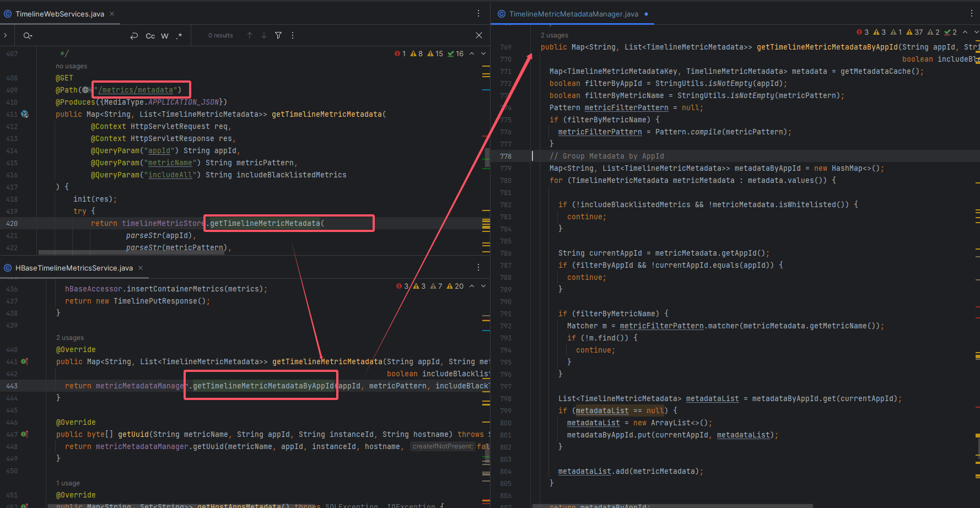
Task: Click override gutter icon on line 441
Action: pos(25,361)
